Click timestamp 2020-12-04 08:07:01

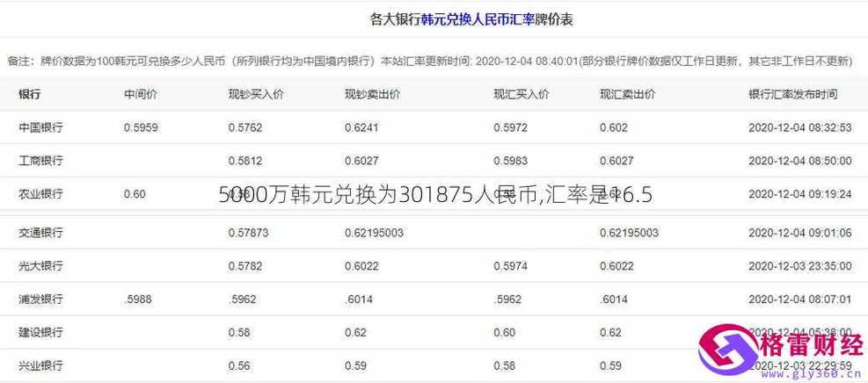click(800, 299)
